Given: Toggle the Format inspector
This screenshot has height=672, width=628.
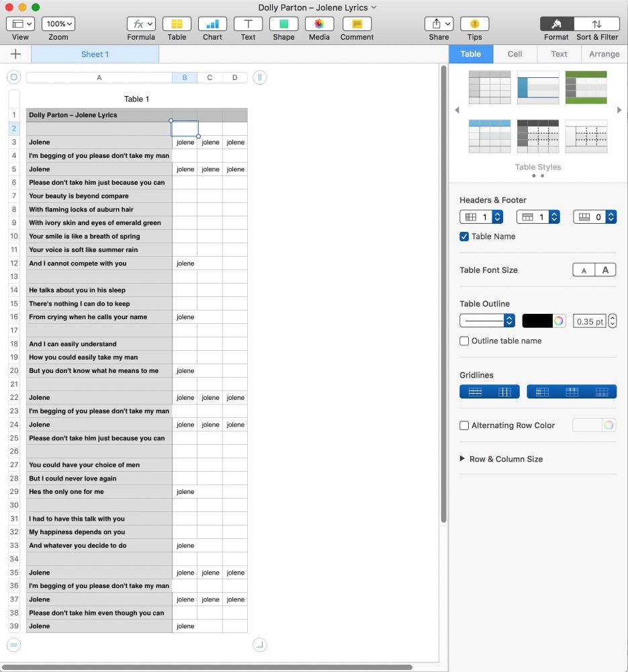Looking at the screenshot, I should click(556, 24).
